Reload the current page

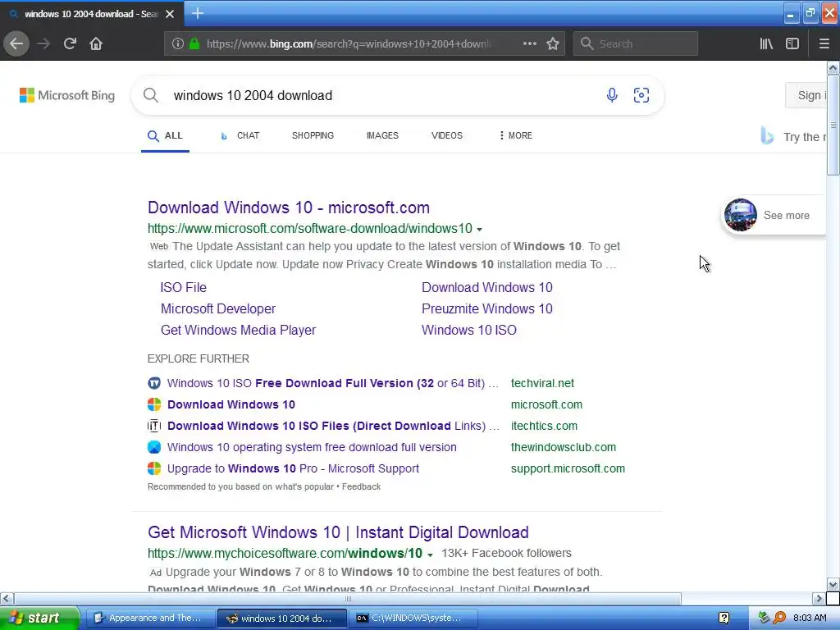[70, 43]
